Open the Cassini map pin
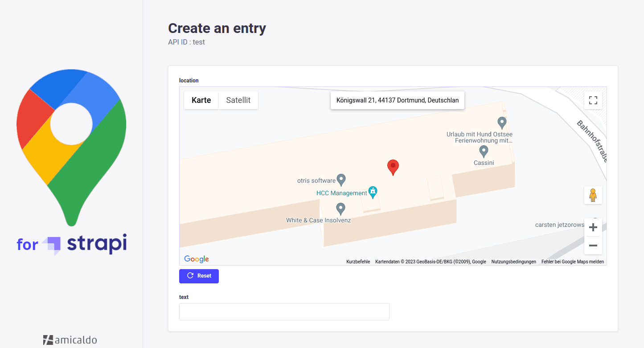Viewport: 644px width, 348px height. tap(484, 151)
